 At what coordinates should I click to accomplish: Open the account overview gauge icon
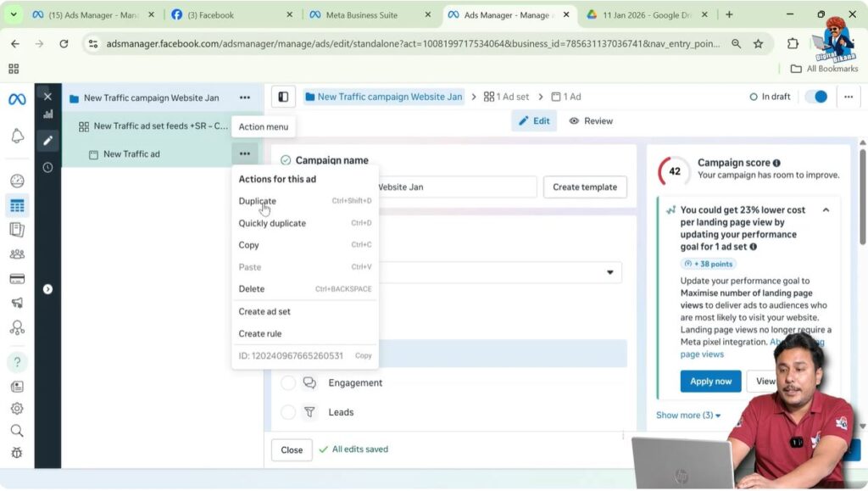click(17, 180)
